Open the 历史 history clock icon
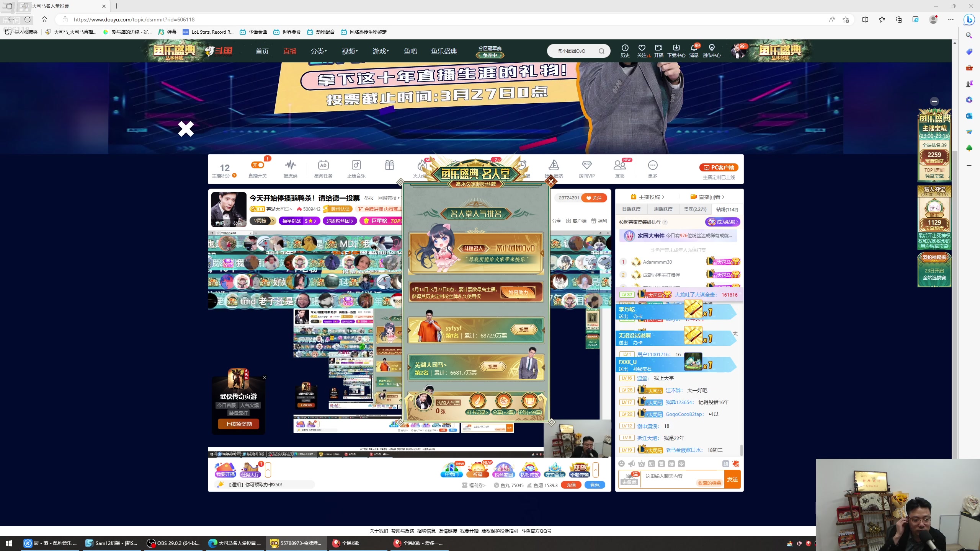This screenshot has height=551, width=980. point(625,51)
